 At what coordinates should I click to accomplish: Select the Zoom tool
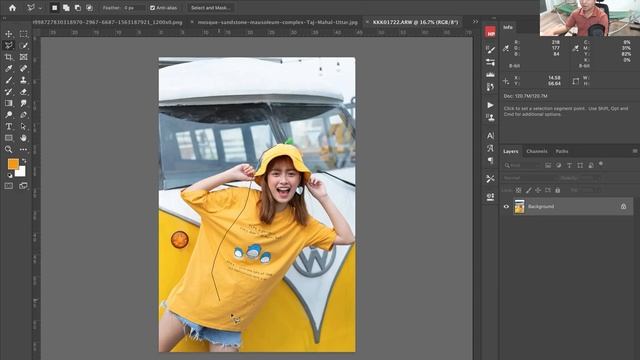click(x=9, y=149)
